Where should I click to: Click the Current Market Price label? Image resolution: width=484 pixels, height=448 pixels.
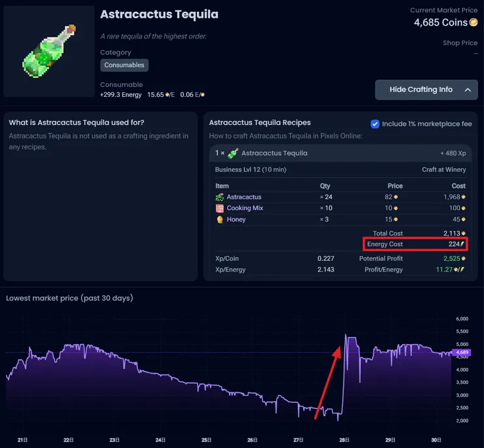tap(443, 10)
